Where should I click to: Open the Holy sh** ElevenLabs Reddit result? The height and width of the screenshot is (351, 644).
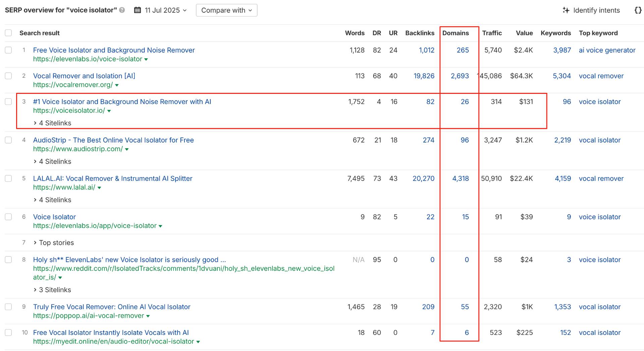point(129,259)
